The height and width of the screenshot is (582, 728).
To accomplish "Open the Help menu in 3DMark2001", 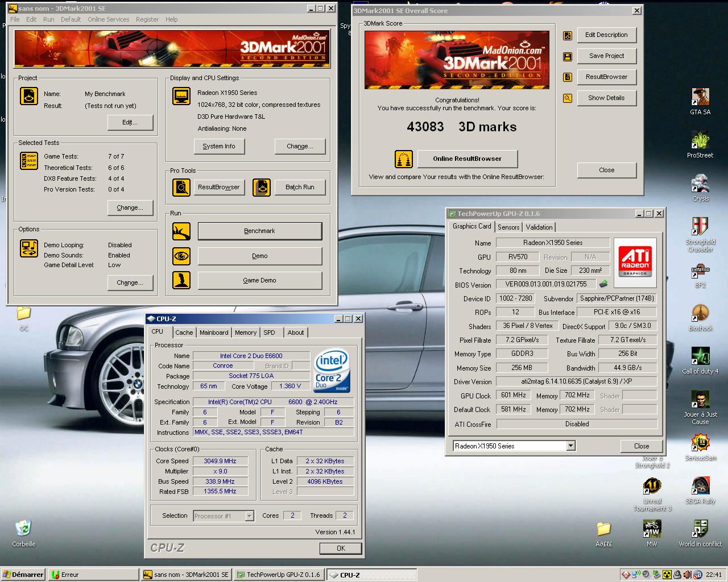I will tap(171, 19).
